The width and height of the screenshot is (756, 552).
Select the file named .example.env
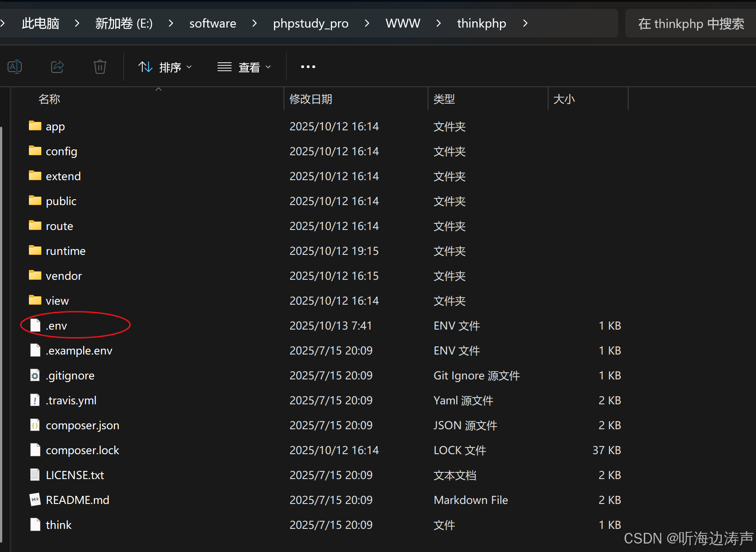click(x=79, y=351)
